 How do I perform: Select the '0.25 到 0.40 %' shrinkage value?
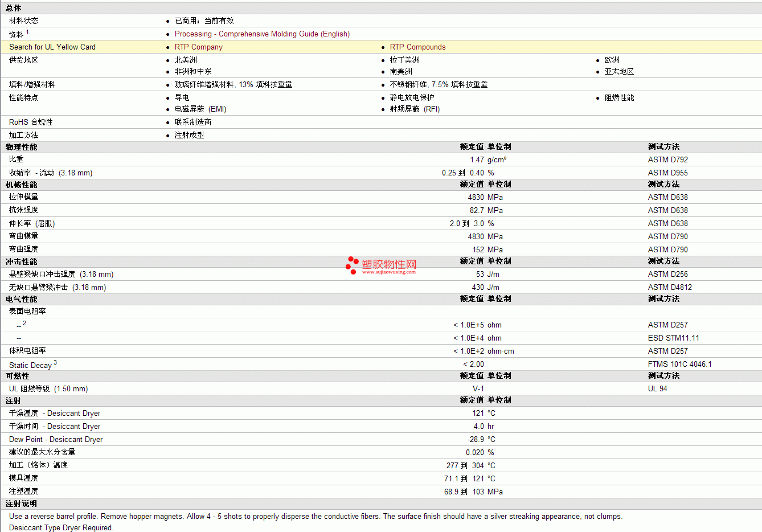(468, 173)
